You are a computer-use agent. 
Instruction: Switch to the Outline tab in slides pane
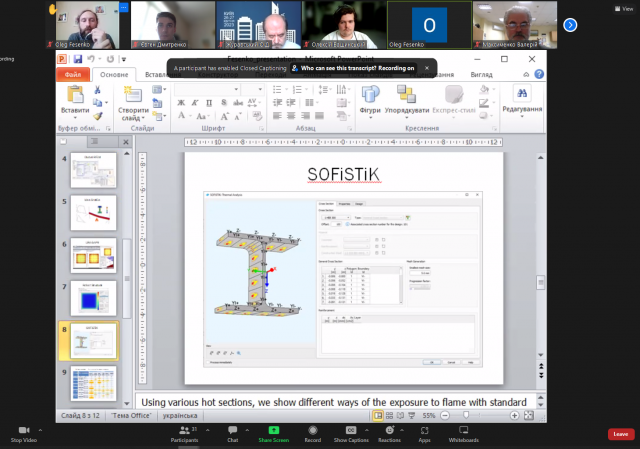(94, 142)
